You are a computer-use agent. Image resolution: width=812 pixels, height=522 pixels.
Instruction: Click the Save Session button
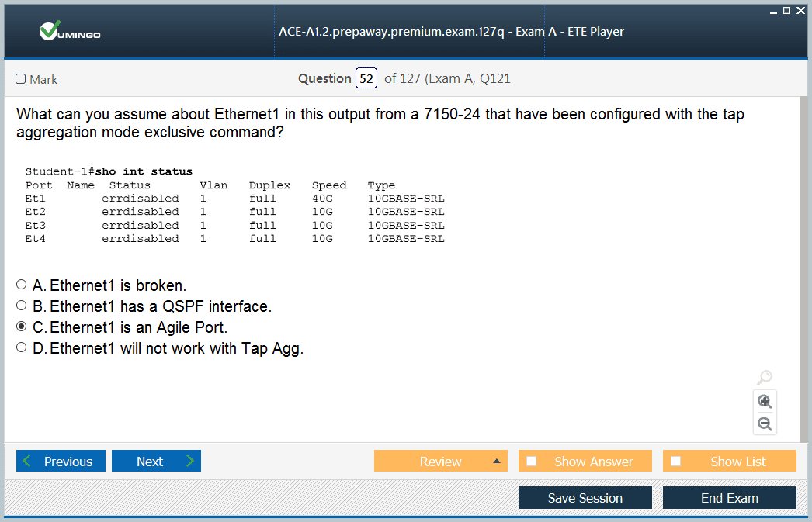click(x=585, y=498)
